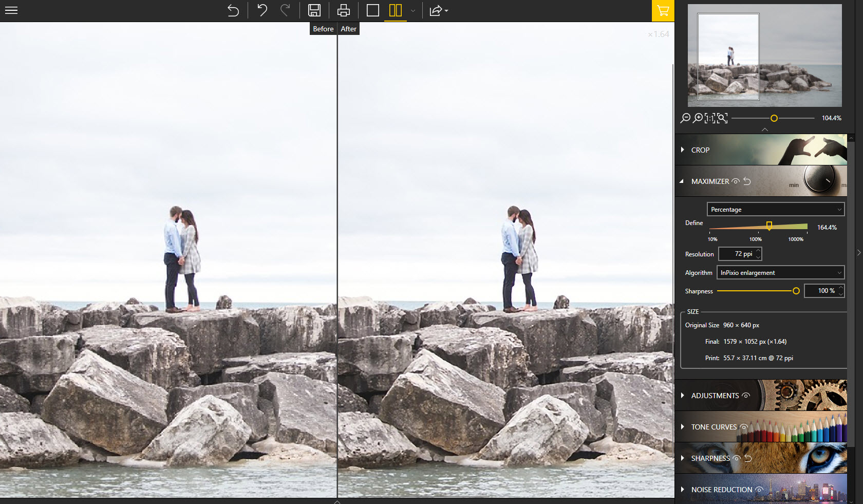
Task: Click the zoom in magnifier icon
Action: pos(698,118)
